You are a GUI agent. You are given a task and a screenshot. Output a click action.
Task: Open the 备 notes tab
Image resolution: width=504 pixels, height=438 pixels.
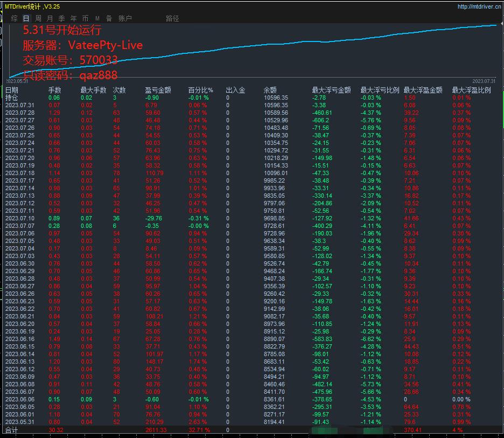109,18
